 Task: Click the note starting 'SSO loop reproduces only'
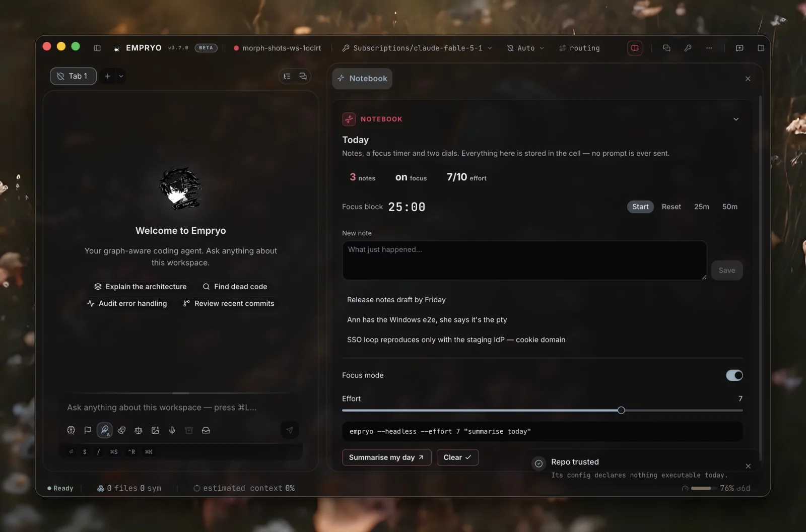[x=456, y=340]
